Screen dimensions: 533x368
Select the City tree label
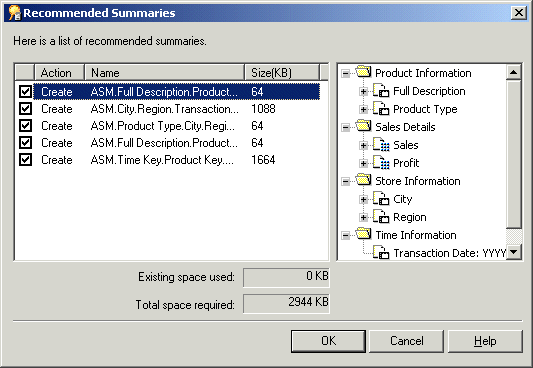(x=402, y=199)
